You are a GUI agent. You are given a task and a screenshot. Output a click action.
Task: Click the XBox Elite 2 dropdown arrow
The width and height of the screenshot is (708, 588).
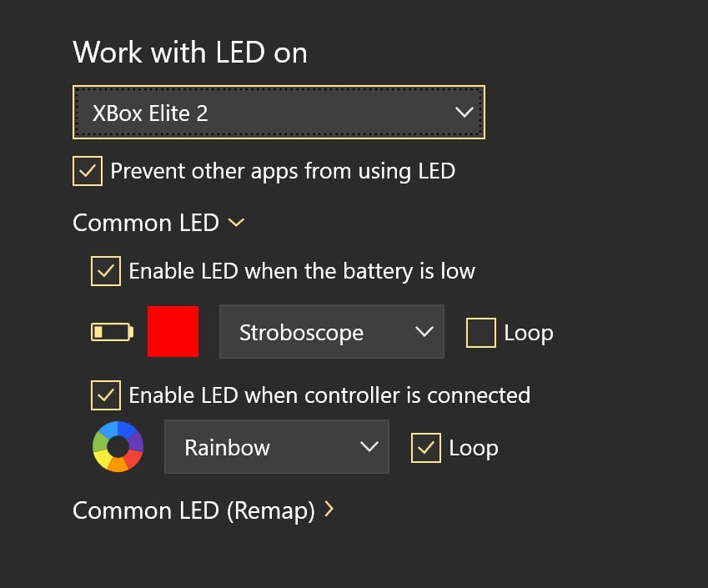click(x=464, y=113)
